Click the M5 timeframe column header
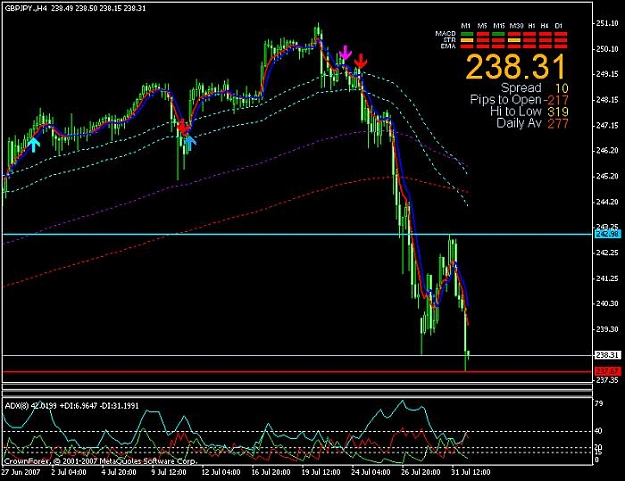This screenshot has height=481, width=625. tap(482, 26)
